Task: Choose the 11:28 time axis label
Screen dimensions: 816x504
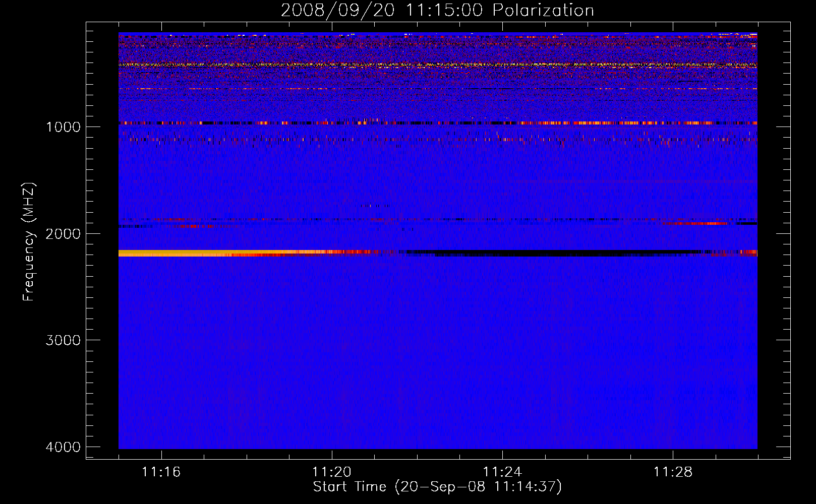Action: tap(673, 472)
